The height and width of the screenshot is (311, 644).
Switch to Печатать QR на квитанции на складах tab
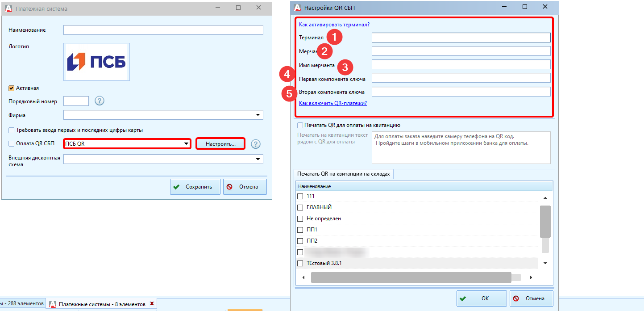pyautogui.click(x=343, y=174)
